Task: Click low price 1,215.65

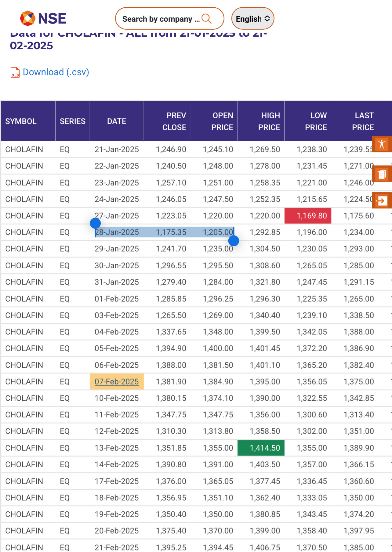Action: pyautogui.click(x=312, y=199)
